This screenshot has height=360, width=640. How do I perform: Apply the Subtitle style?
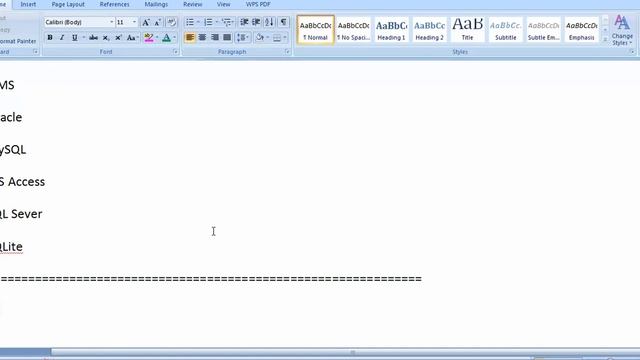point(505,29)
